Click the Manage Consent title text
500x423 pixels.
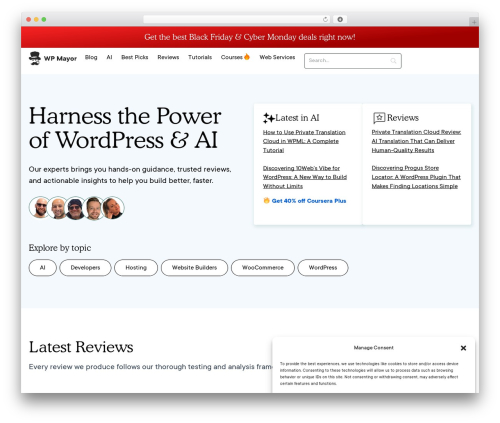tap(374, 348)
